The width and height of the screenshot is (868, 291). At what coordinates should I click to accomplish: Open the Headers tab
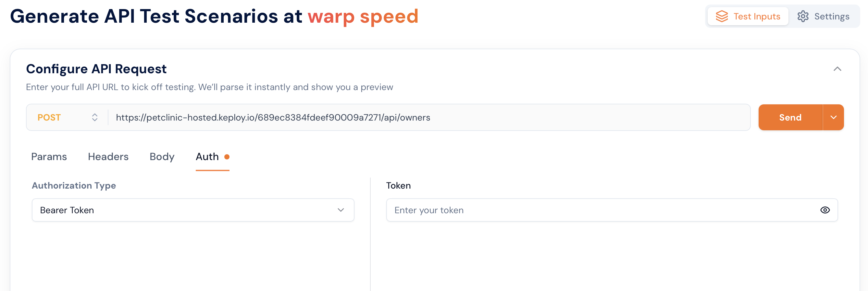coord(108,157)
